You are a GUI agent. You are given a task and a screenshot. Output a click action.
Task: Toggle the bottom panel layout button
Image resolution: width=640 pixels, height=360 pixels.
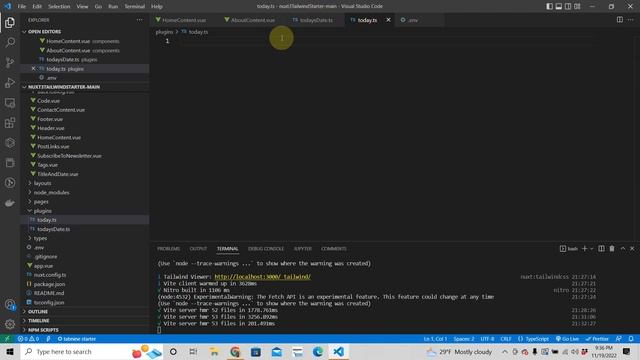point(559,6)
